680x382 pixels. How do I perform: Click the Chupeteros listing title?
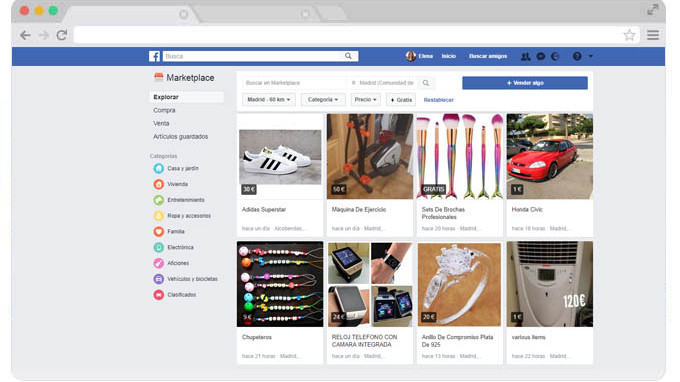[x=257, y=337]
